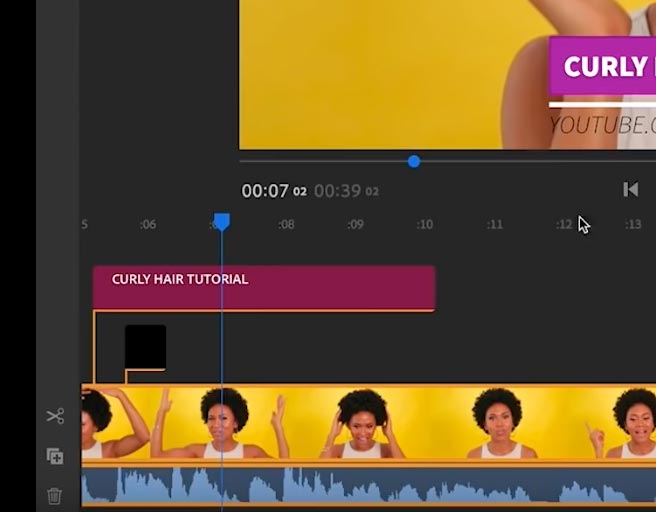Select the CURLY HAIR TUTORIAL title clip
656x512 pixels.
[x=264, y=288]
